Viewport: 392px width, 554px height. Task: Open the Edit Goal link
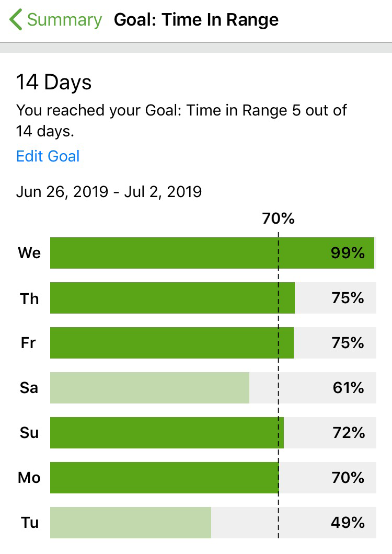[48, 156]
